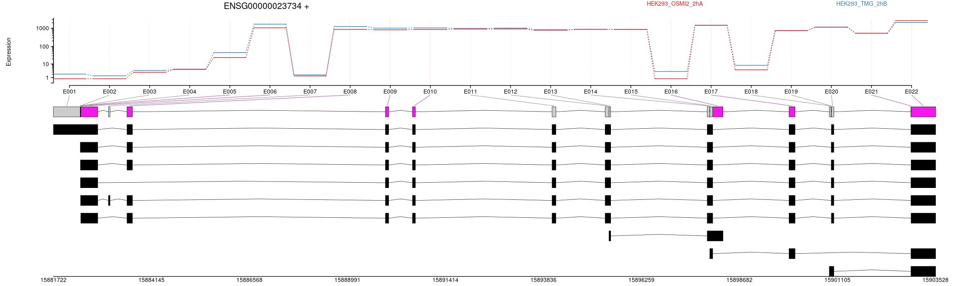
Task: Click the large gray first exon in gene model
Action: (x=67, y=112)
